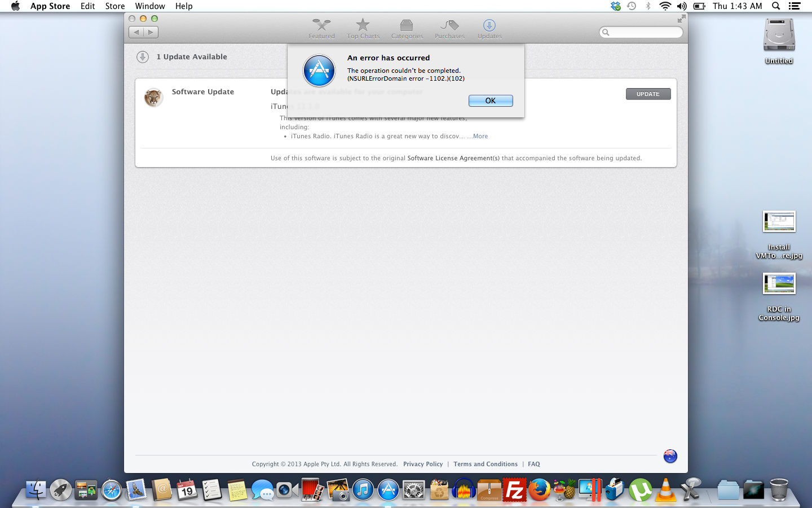Select the Untitled hard drive on desktop
This screenshot has height=508, width=812.
tap(779, 41)
